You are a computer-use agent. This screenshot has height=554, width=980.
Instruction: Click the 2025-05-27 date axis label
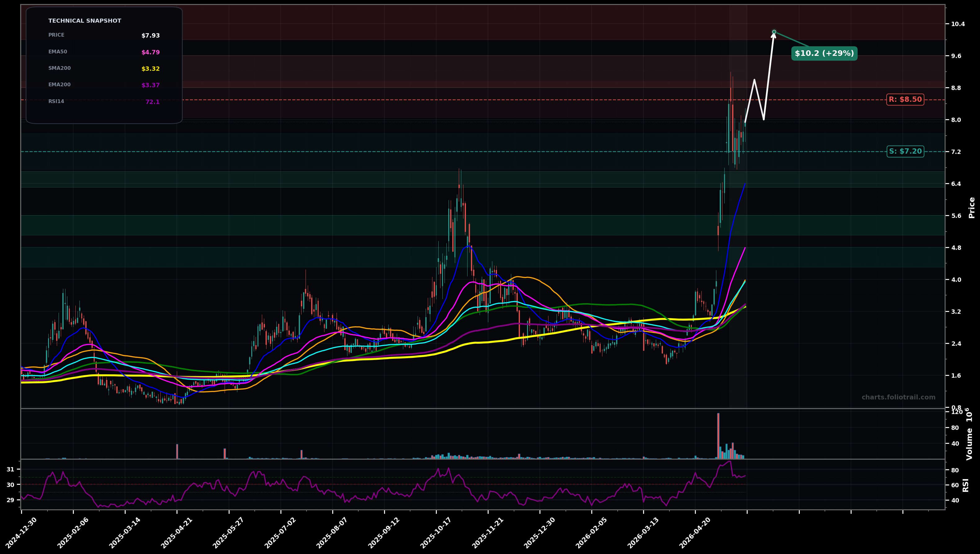(228, 533)
